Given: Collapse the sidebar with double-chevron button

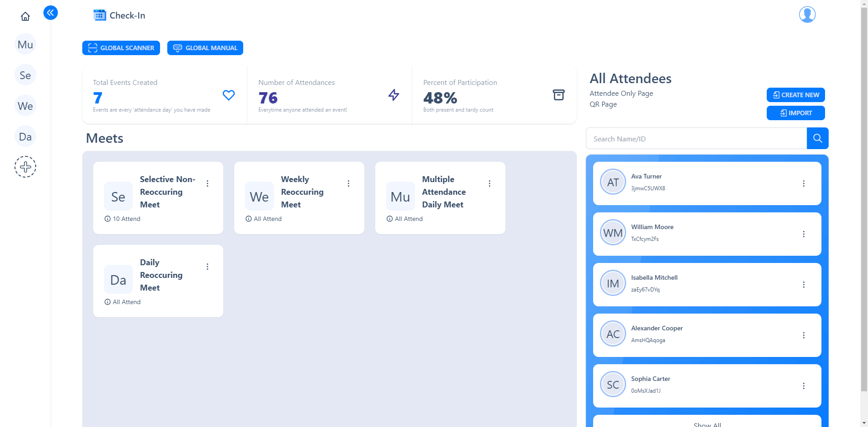Looking at the screenshot, I should tap(51, 13).
